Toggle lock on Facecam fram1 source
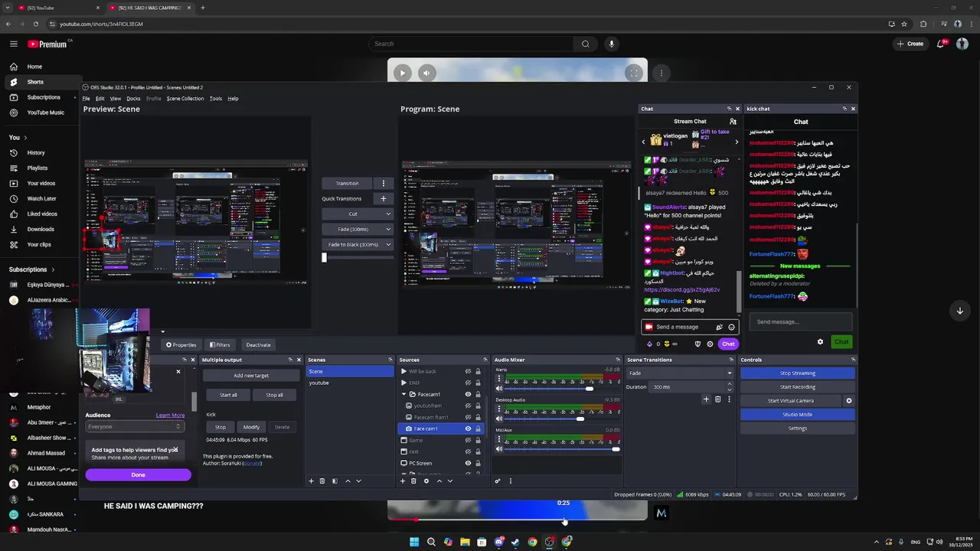This screenshot has width=980, height=551. tap(478, 417)
